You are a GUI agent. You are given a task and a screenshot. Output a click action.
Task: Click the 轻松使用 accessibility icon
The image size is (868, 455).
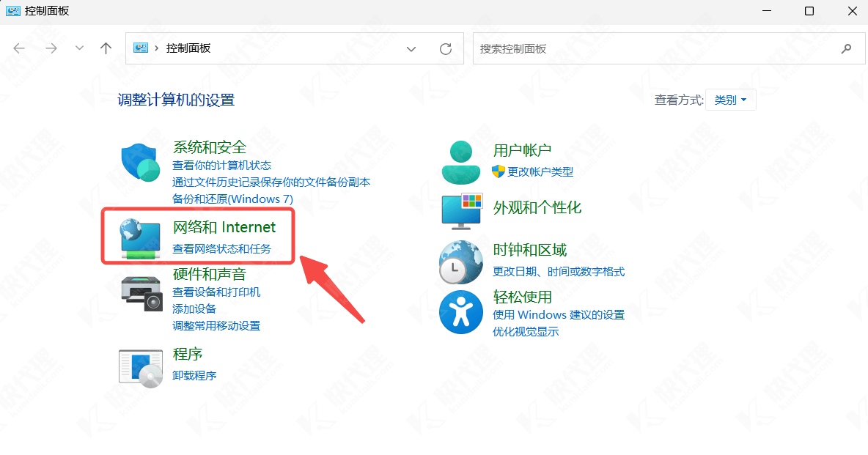(x=460, y=311)
